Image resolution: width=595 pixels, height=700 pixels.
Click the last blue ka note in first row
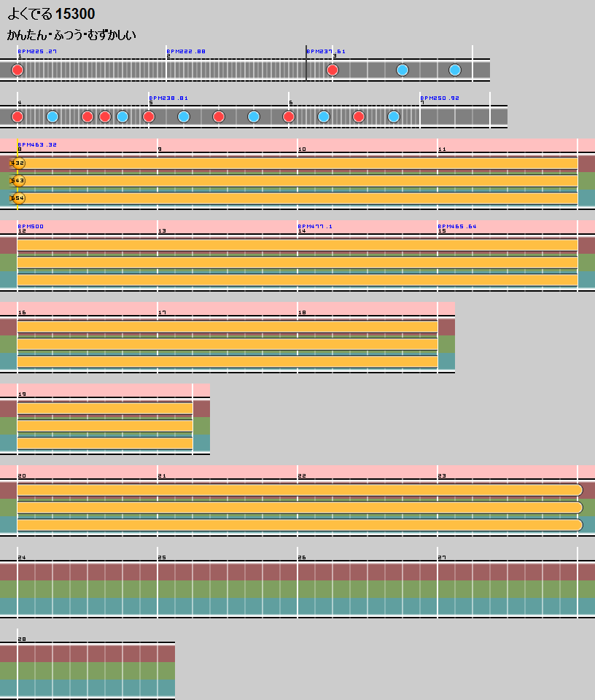click(455, 70)
